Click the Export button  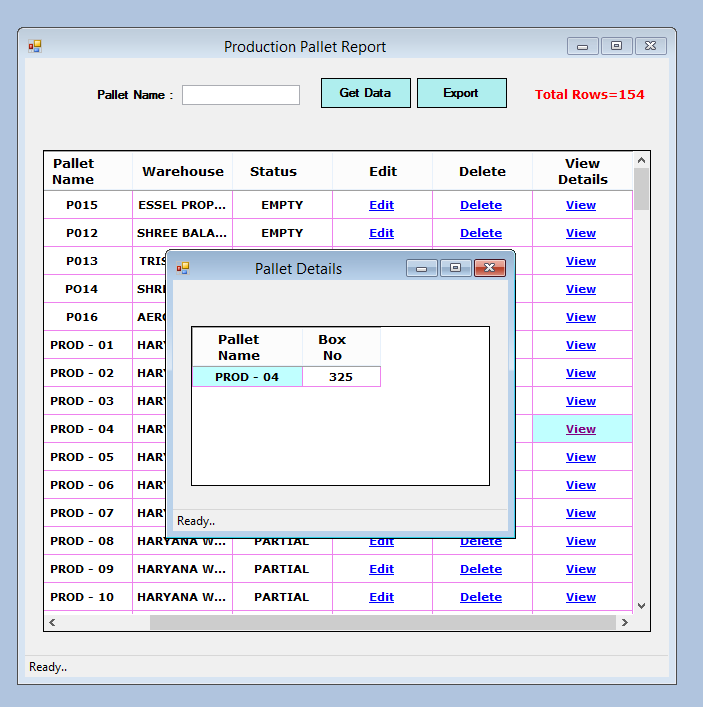point(462,93)
